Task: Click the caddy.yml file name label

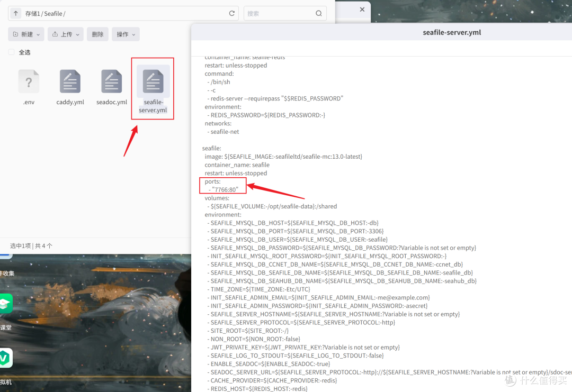Action: point(70,102)
